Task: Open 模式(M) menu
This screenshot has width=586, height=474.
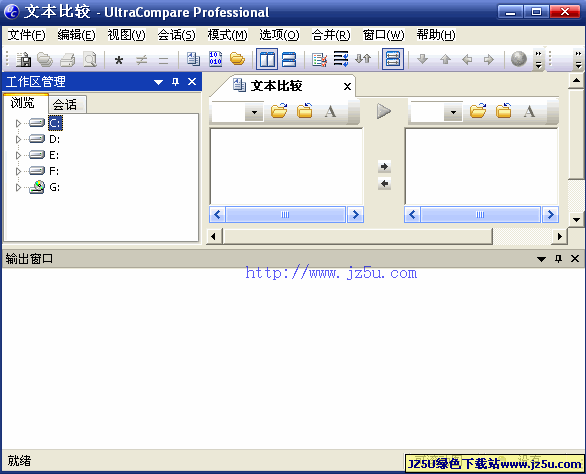Action: 227,35
